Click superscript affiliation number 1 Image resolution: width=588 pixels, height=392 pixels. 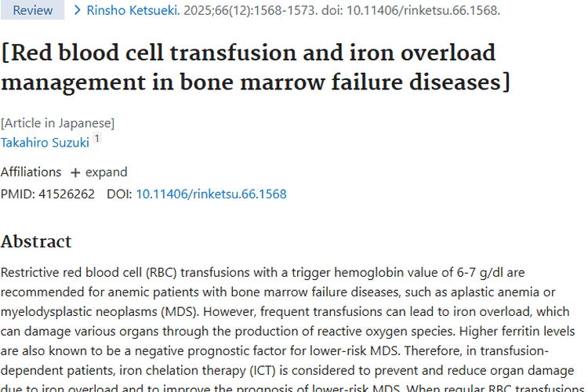point(97,139)
